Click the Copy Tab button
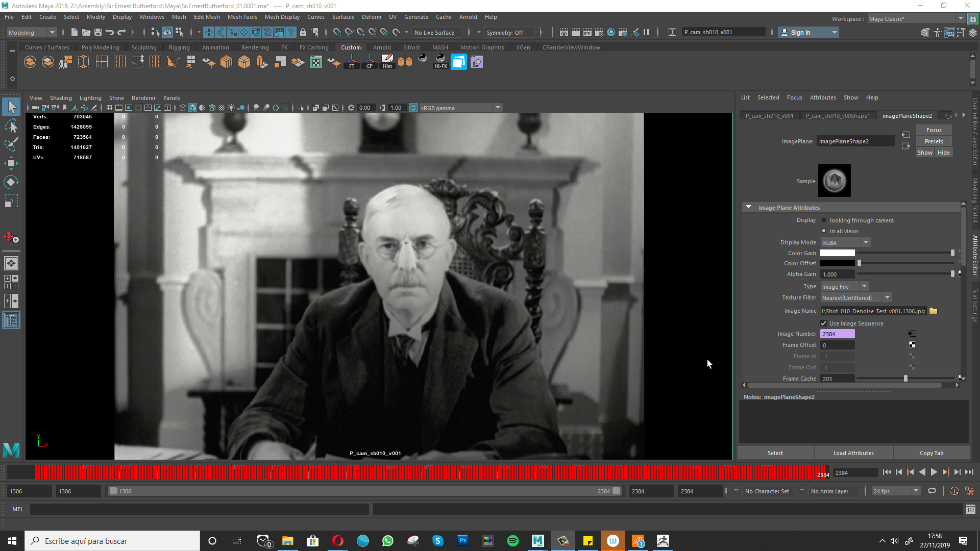The width and height of the screenshot is (980, 551). (932, 453)
